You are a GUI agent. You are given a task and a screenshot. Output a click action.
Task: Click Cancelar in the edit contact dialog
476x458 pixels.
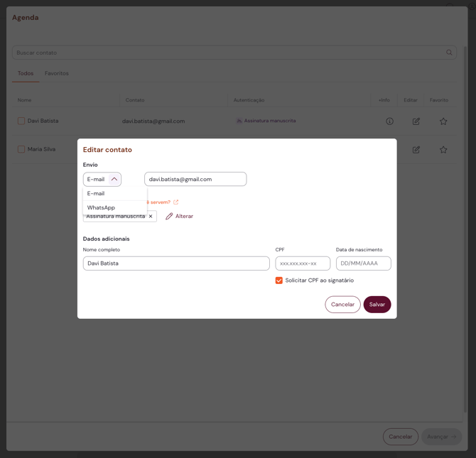[342, 305]
